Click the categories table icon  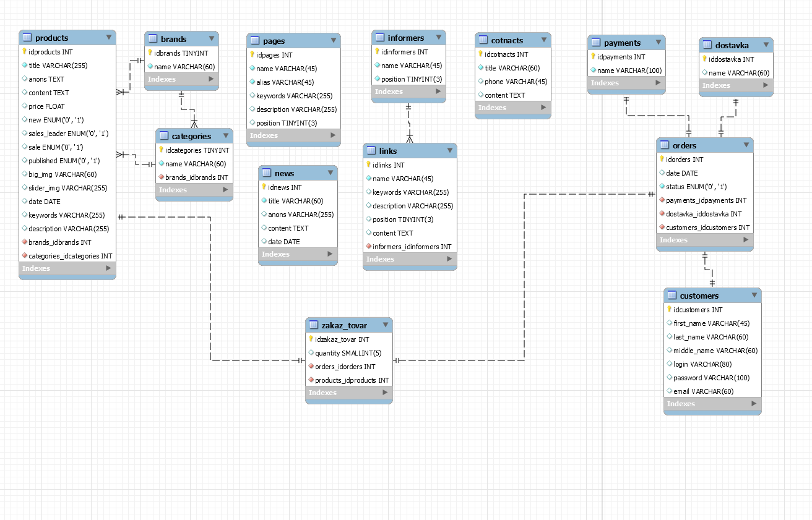click(163, 136)
